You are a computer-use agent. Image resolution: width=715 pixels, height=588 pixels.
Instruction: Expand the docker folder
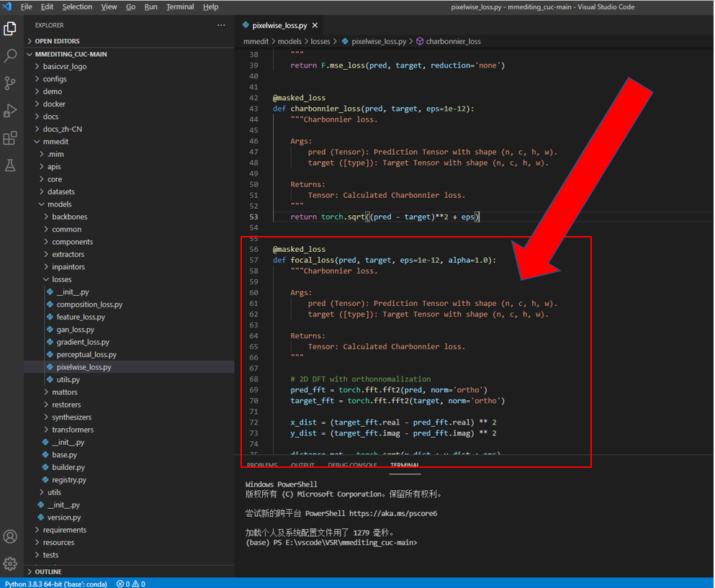(x=54, y=104)
